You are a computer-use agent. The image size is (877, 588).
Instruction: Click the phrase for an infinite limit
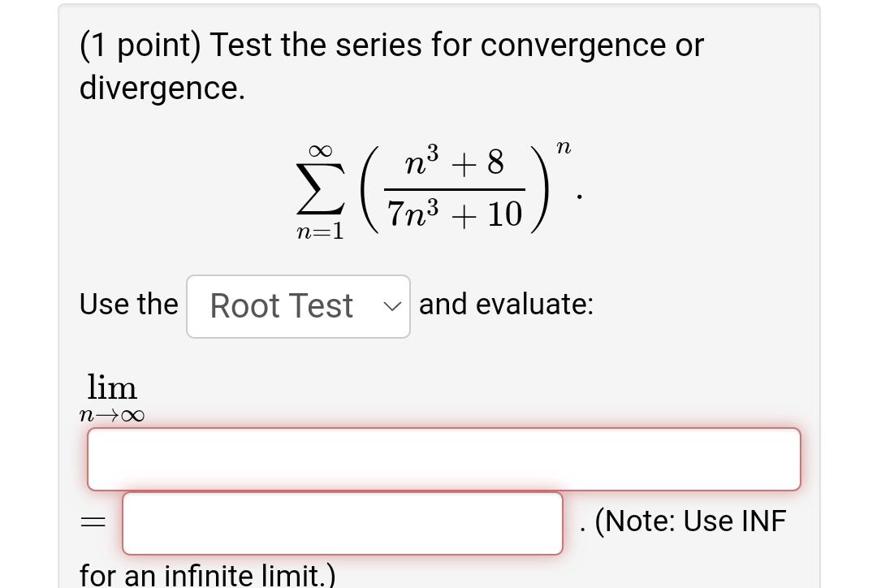pyautogui.click(x=205, y=574)
